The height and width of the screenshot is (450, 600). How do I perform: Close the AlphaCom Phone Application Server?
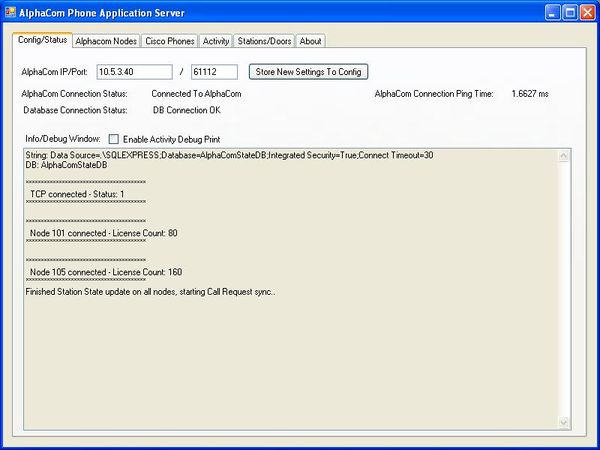point(587,13)
